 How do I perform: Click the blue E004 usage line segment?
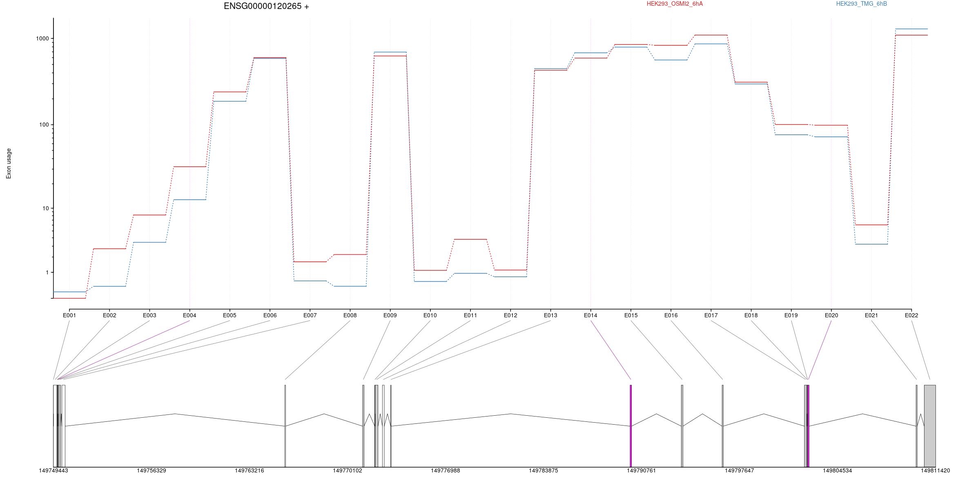pyautogui.click(x=189, y=200)
